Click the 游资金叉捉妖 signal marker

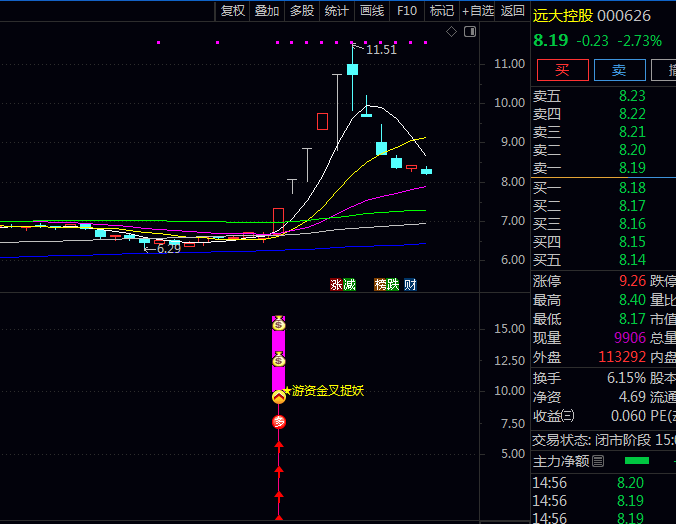coord(323,391)
